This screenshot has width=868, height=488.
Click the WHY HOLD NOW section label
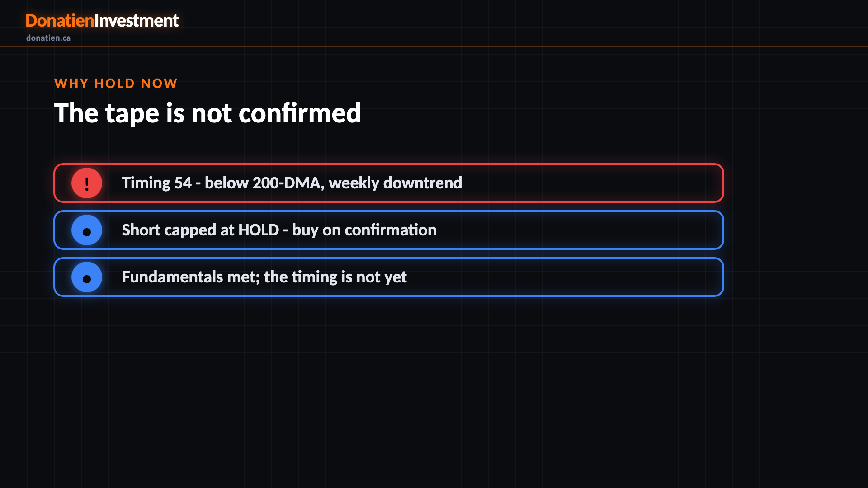pyautogui.click(x=116, y=84)
